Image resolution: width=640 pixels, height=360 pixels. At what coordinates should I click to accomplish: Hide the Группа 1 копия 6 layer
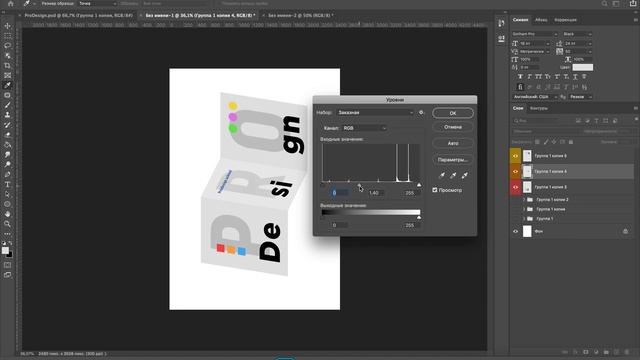[x=515, y=156]
